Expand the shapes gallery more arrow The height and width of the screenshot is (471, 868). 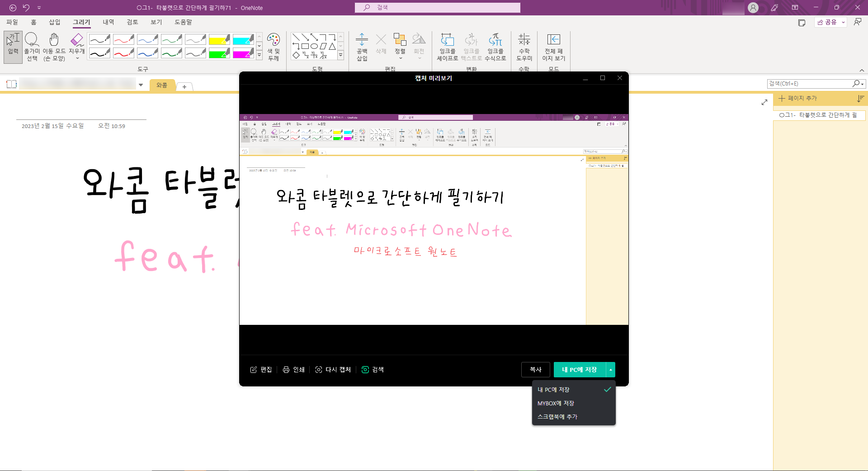point(341,55)
